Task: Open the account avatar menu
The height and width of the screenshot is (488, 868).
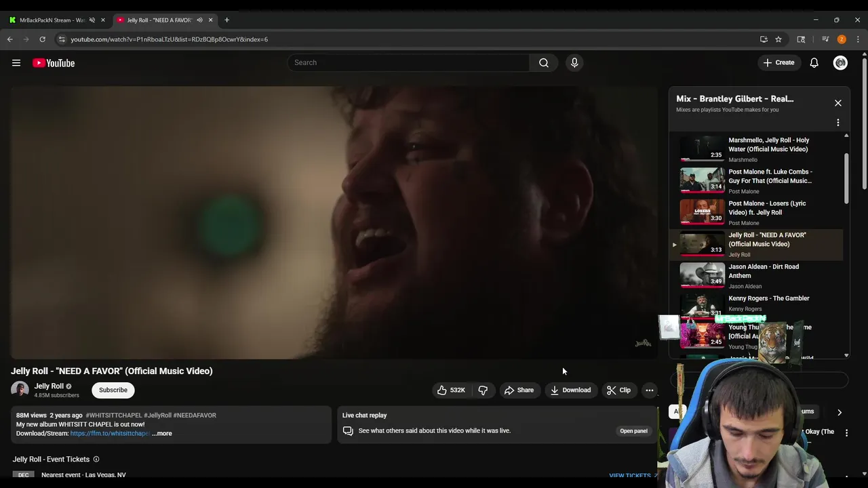Action: coord(840,63)
